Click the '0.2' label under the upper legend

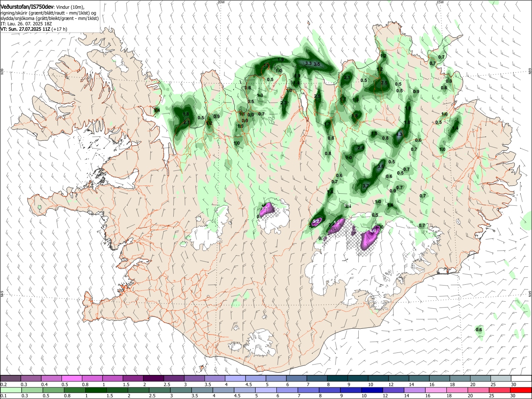(x=4, y=384)
